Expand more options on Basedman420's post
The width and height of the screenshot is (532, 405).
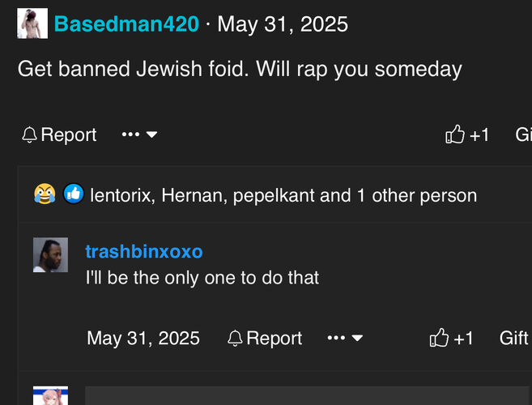click(139, 134)
